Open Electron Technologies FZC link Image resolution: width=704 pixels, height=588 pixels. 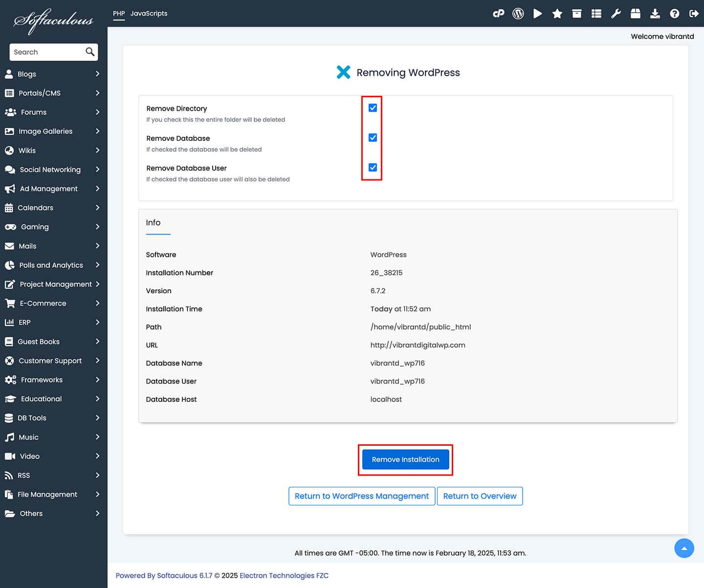pos(284,575)
